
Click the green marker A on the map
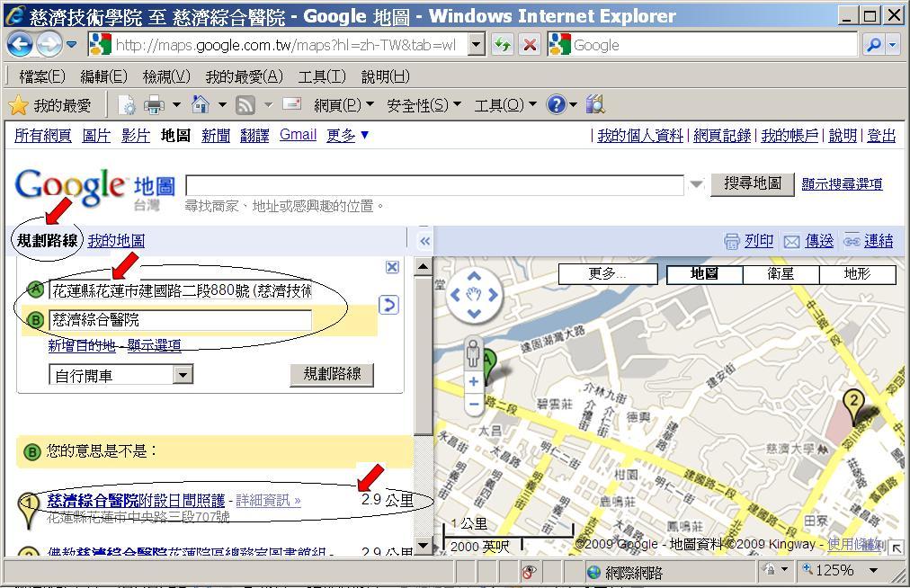pos(487,366)
